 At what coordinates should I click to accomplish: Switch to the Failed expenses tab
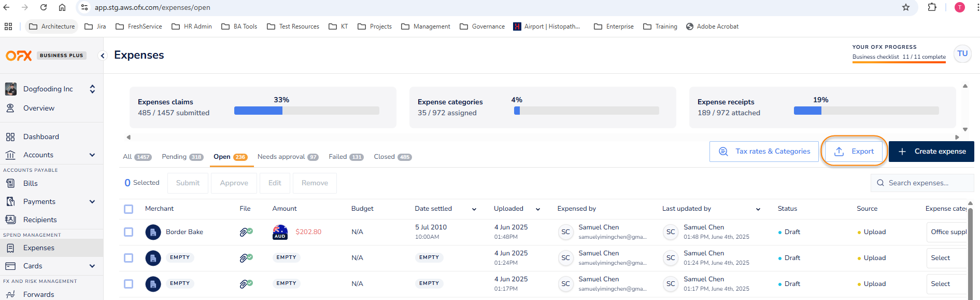pos(345,157)
